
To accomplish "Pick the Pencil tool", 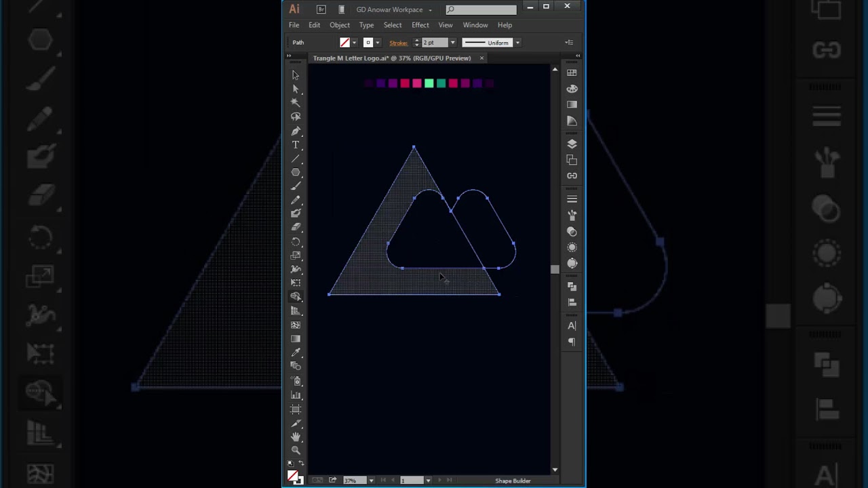I will [296, 200].
